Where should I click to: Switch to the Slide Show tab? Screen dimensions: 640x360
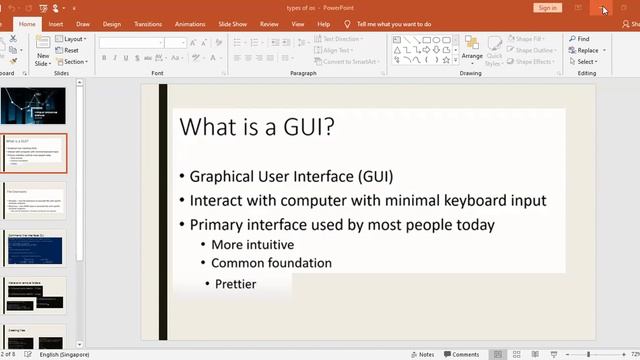coord(232,24)
